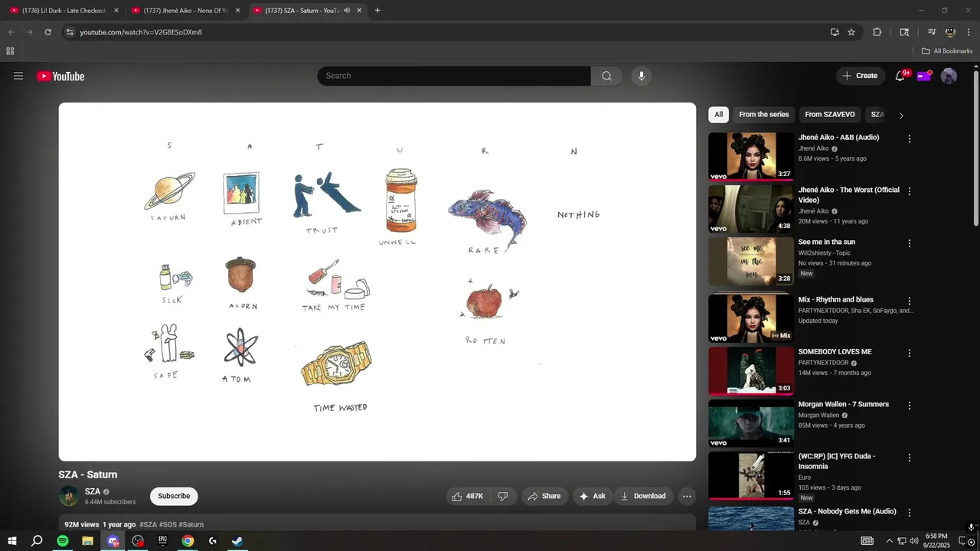Bookmark this page with star icon

click(x=851, y=32)
